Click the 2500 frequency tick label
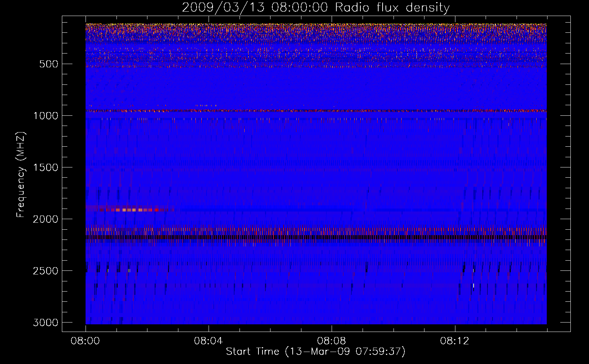The image size is (589, 364). (46, 271)
